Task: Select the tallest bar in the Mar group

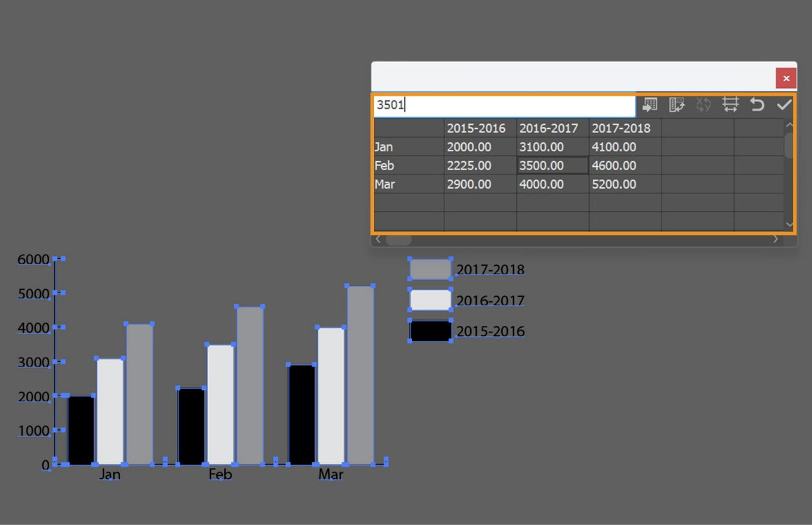Action: click(360, 375)
